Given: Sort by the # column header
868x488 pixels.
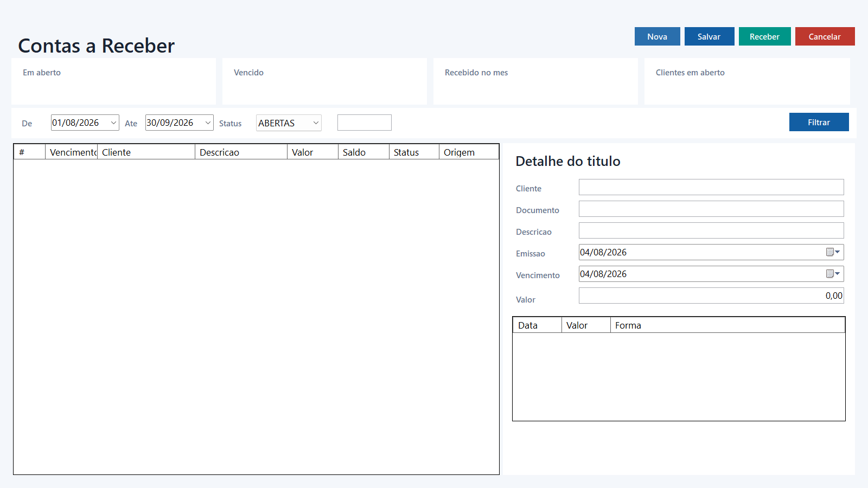Looking at the screenshot, I should pyautogui.click(x=29, y=152).
